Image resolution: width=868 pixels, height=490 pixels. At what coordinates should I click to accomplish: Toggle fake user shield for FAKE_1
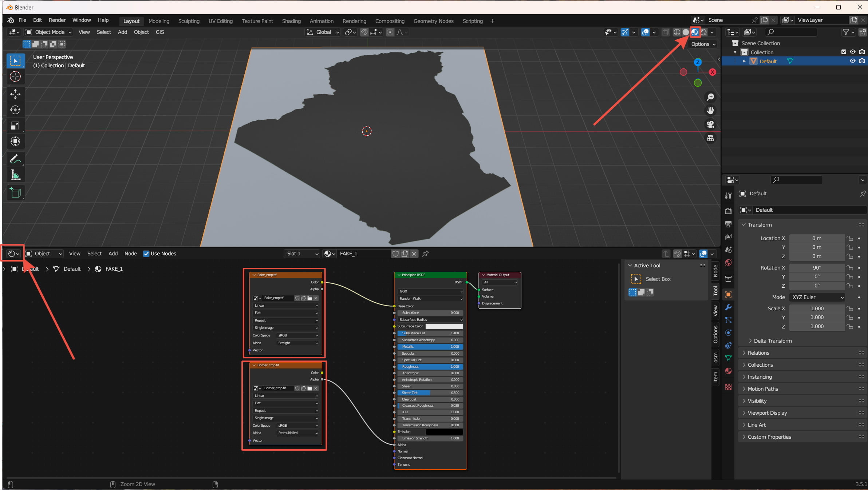click(395, 254)
